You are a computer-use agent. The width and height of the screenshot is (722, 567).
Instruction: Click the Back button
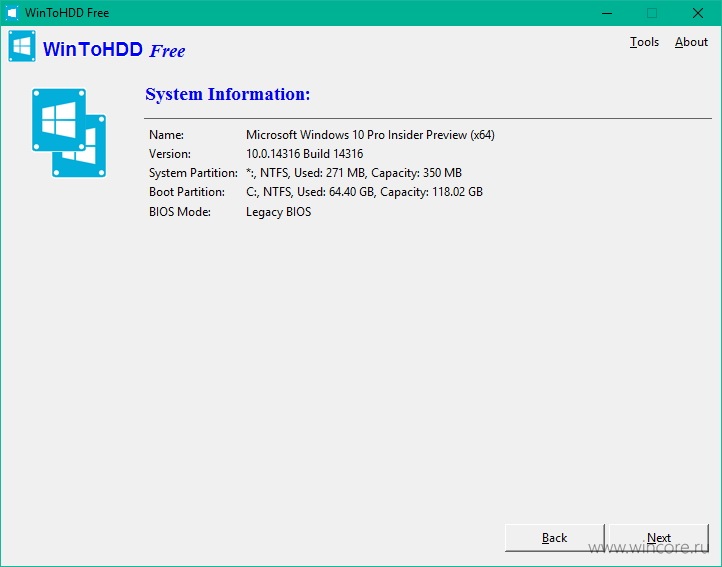click(554, 538)
